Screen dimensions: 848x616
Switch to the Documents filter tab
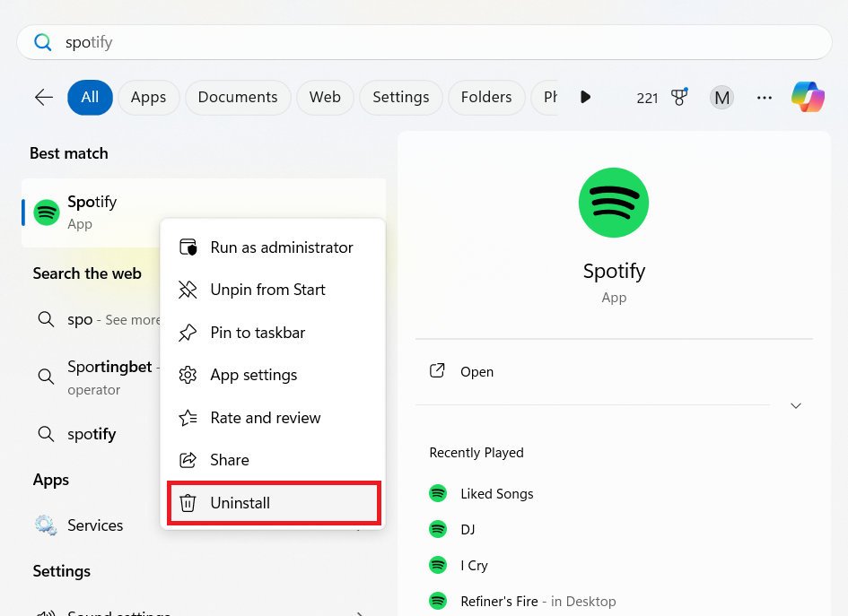238,97
